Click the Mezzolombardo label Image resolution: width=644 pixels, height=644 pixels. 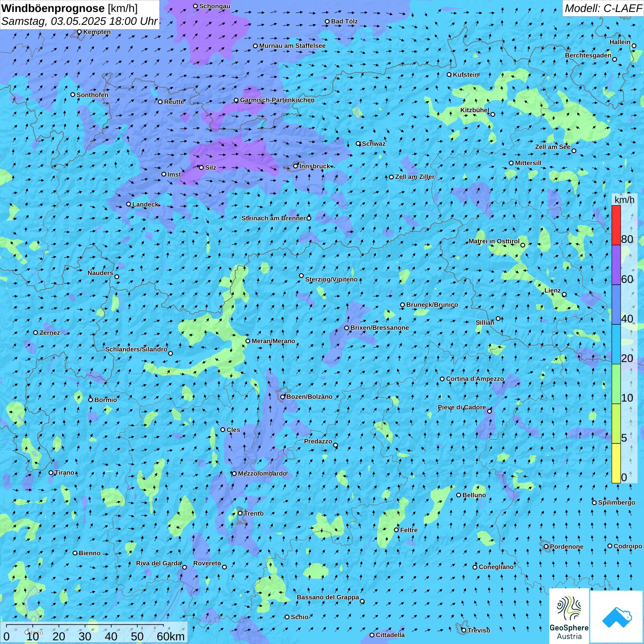click(262, 473)
